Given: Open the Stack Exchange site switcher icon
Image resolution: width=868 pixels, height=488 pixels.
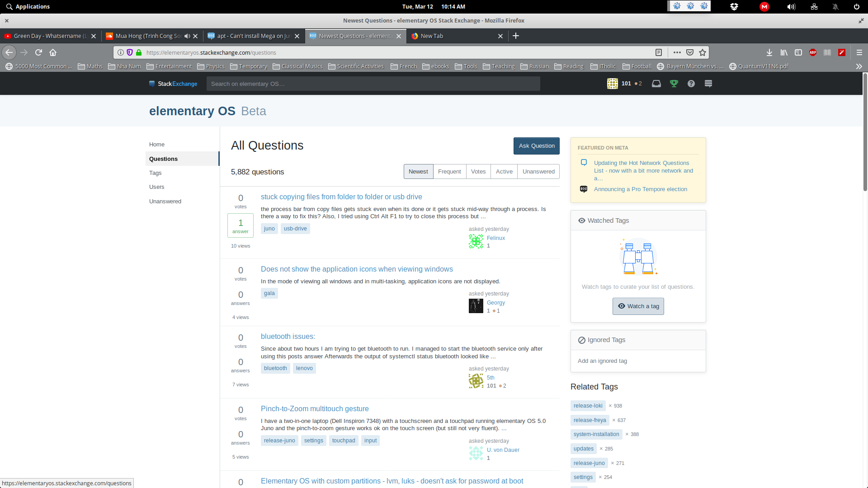Looking at the screenshot, I should click(x=708, y=84).
